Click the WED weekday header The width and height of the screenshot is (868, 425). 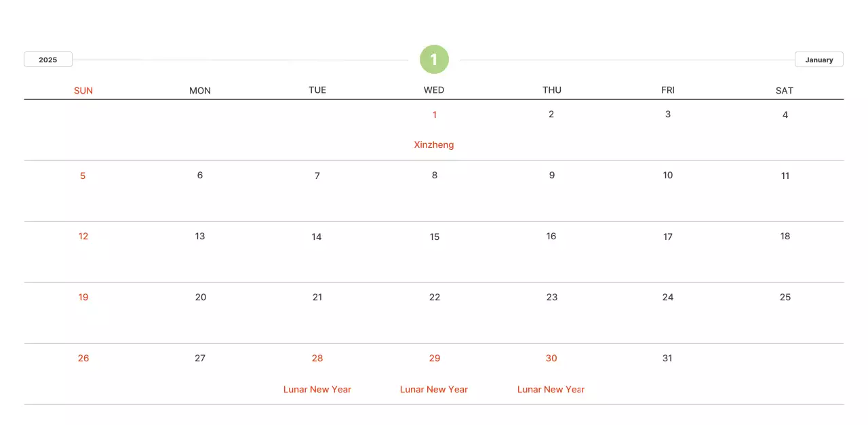click(x=434, y=90)
